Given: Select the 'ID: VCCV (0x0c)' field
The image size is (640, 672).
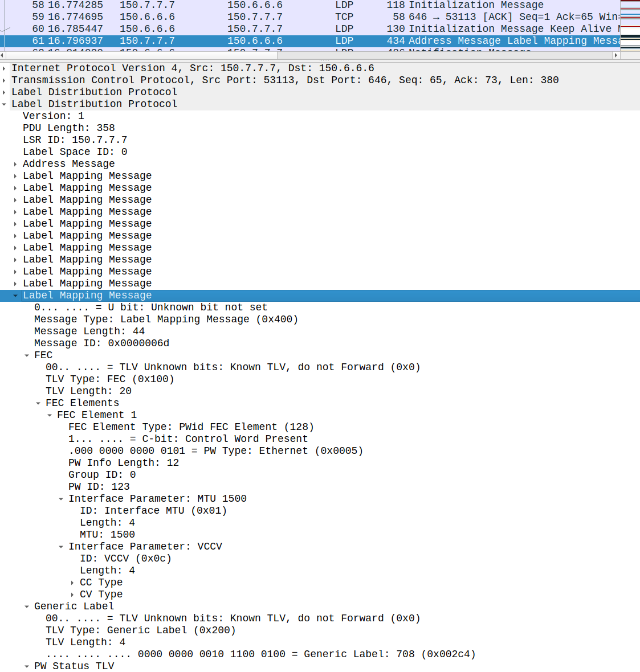Looking at the screenshot, I should (126, 559).
